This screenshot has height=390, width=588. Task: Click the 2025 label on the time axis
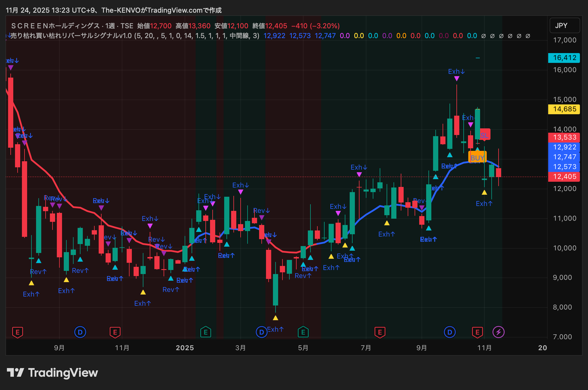point(185,348)
